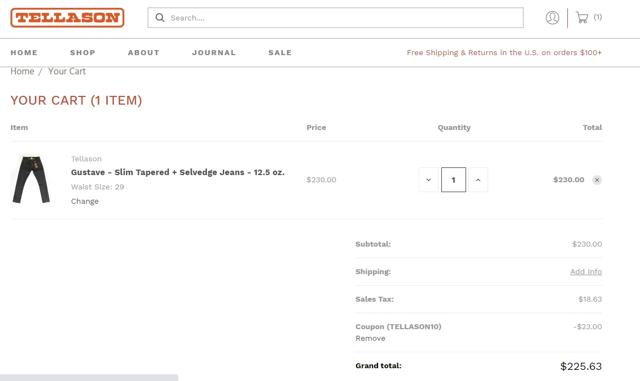Open the SALE menu item
Viewport: 640px width, 381px height.
[x=280, y=53]
